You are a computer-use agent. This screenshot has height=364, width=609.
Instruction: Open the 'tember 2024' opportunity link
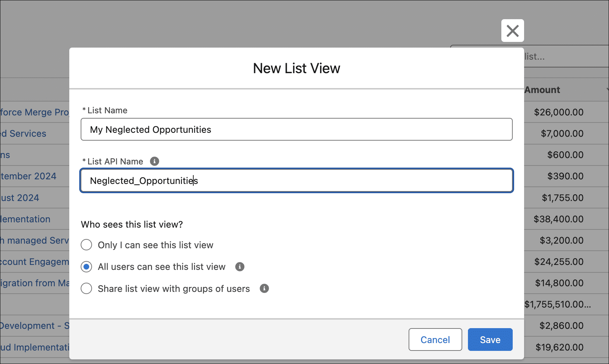coord(28,176)
